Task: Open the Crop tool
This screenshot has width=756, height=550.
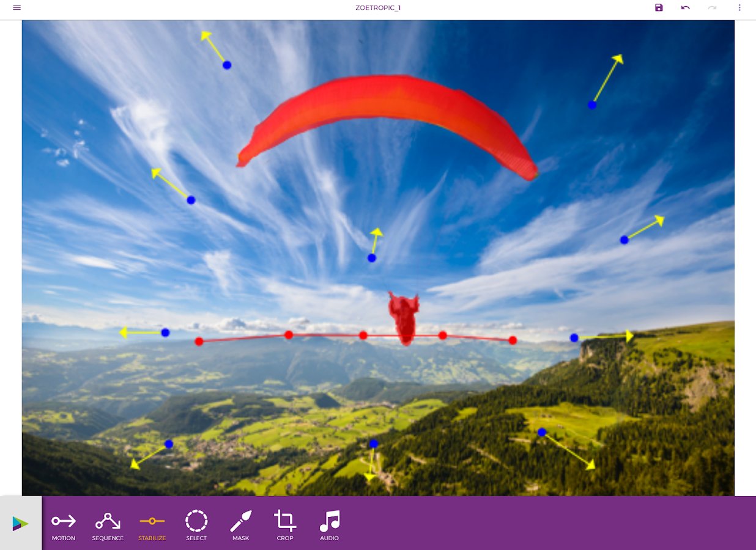Action: [x=285, y=526]
